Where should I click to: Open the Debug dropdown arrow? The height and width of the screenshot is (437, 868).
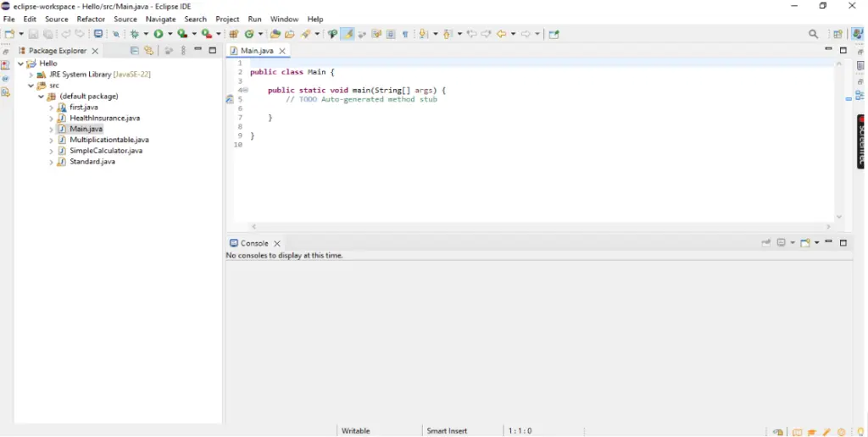click(x=146, y=34)
